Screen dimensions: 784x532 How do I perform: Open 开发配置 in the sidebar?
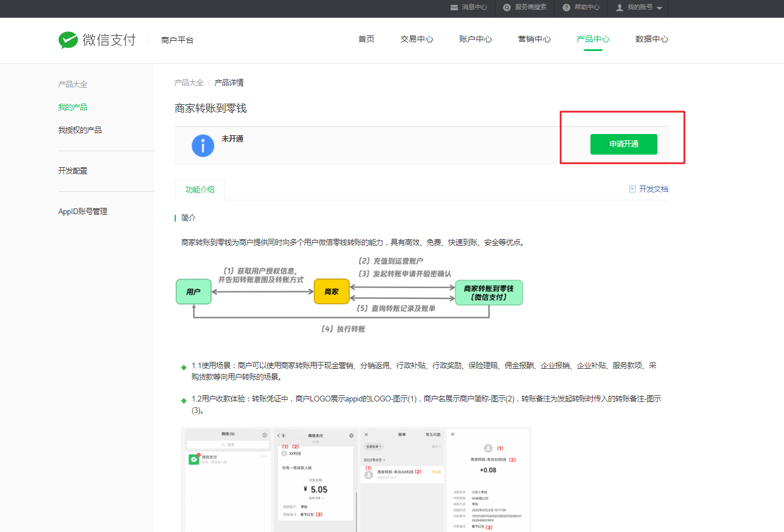click(73, 171)
